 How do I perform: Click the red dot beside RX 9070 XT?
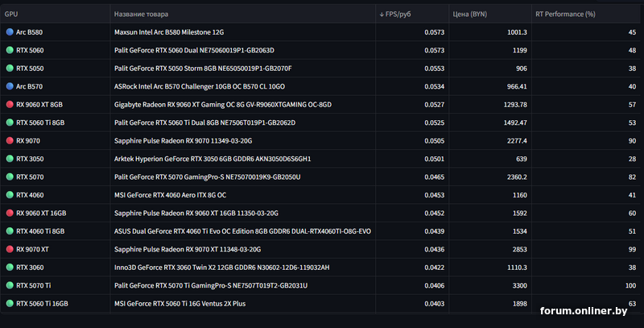pos(10,249)
